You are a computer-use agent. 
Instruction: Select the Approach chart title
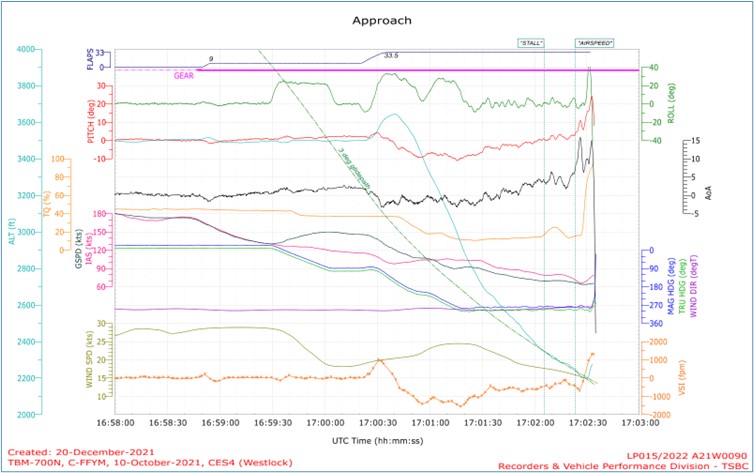376,19
